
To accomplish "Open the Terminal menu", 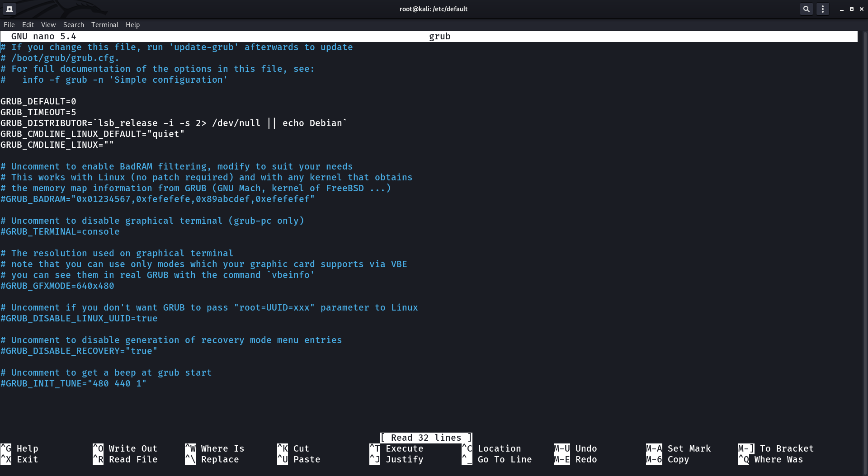I will tap(104, 25).
